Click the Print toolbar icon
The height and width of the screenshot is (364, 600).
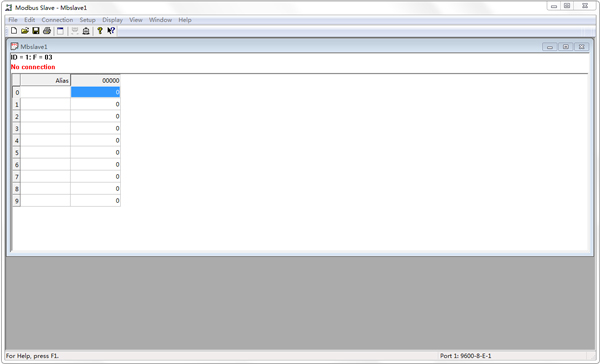tap(47, 31)
